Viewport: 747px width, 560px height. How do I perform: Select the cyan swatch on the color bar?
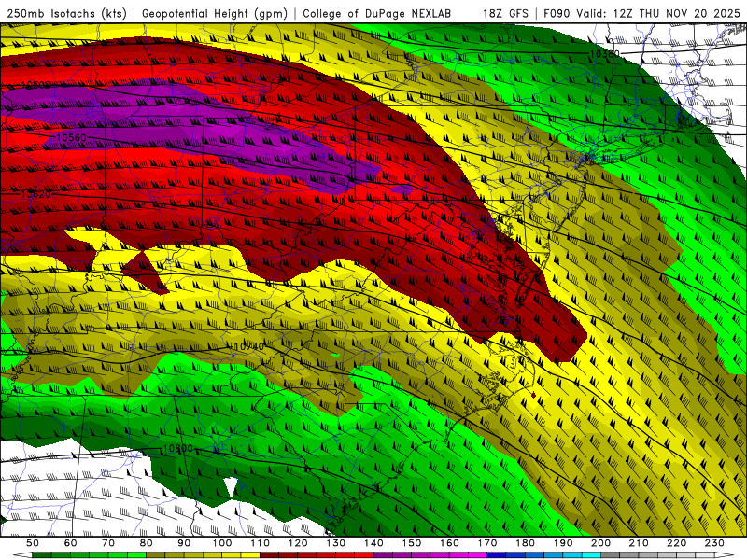tap(591, 555)
